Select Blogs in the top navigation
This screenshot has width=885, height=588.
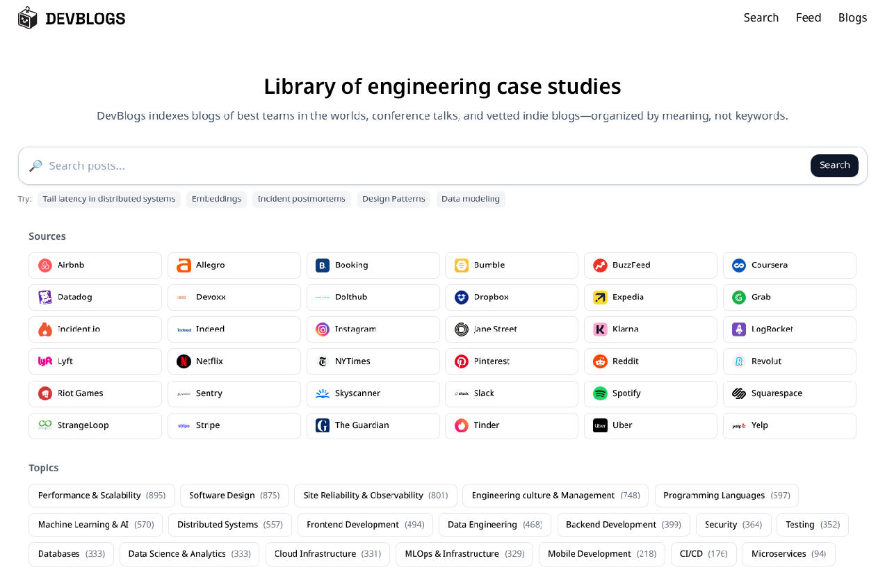[852, 17]
